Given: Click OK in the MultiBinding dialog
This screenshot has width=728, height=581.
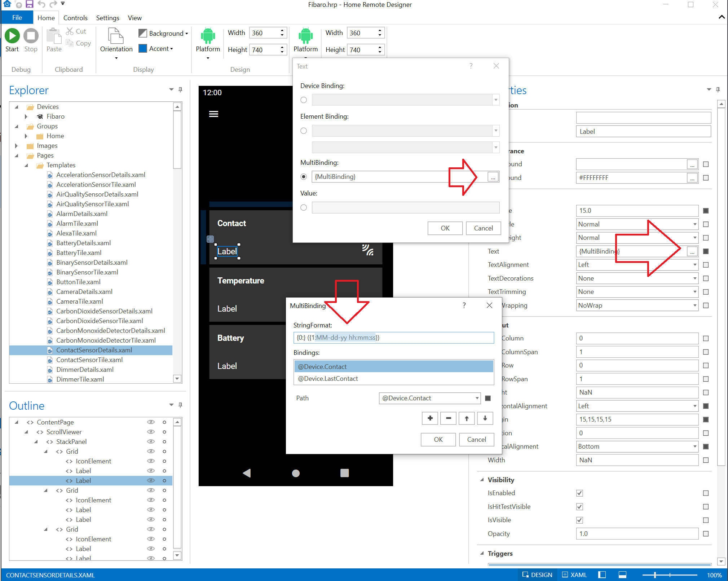Looking at the screenshot, I should pos(438,439).
